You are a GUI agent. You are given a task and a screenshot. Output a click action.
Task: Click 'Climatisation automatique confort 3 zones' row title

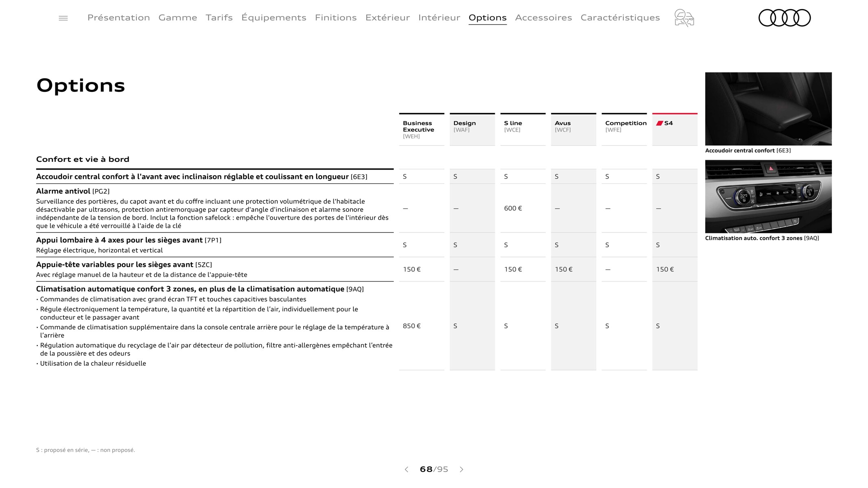tap(200, 289)
